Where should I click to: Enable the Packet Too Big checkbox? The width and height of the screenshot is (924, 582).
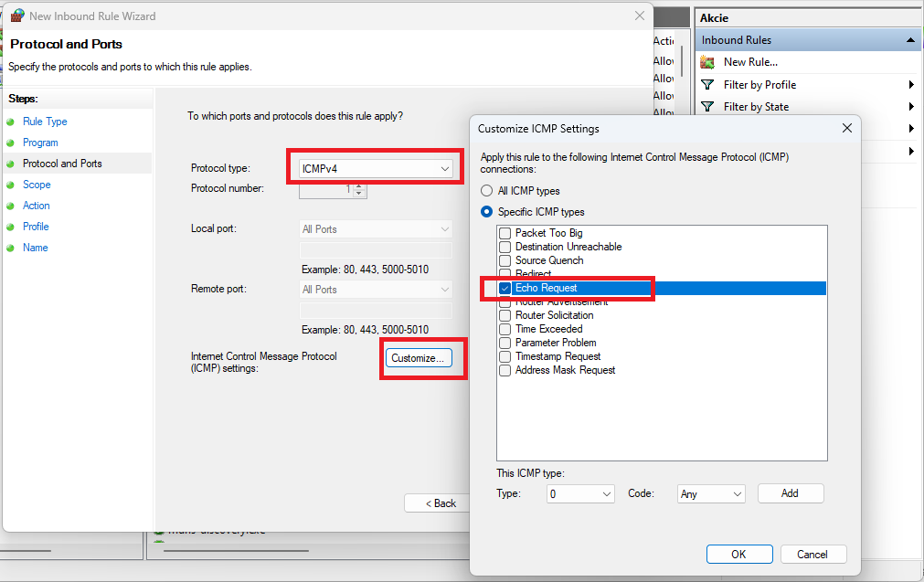click(x=505, y=233)
